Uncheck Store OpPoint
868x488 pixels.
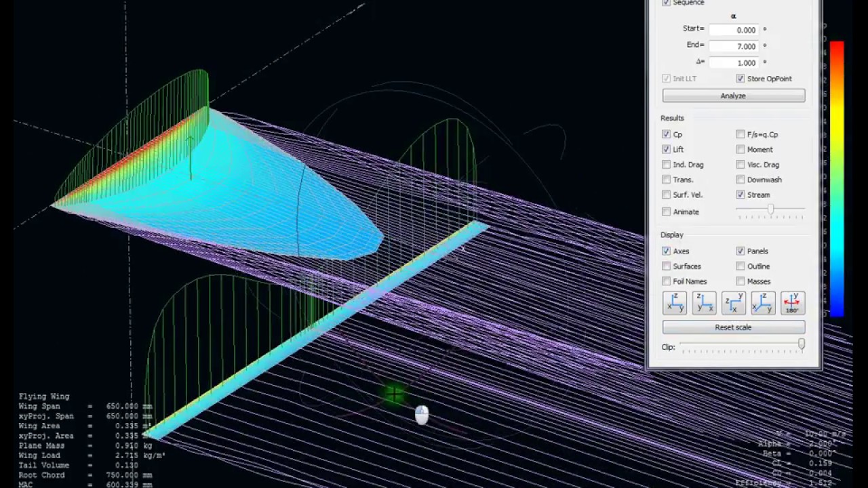click(741, 79)
